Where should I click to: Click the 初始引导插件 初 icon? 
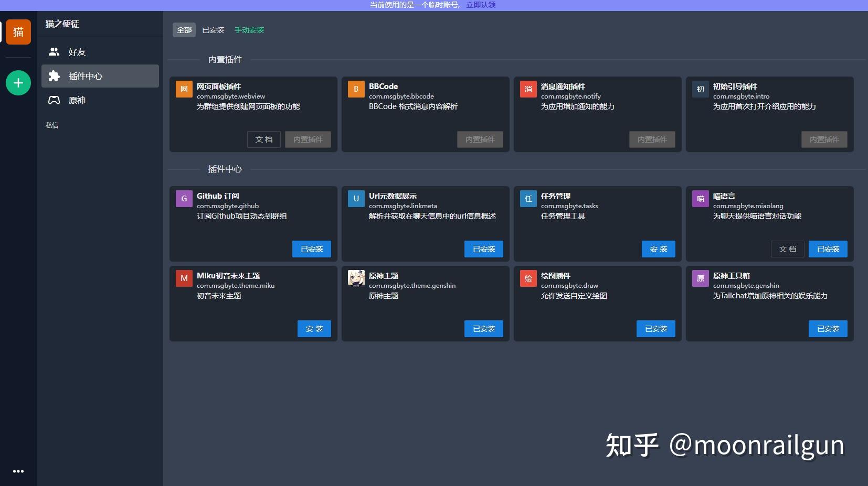[701, 89]
